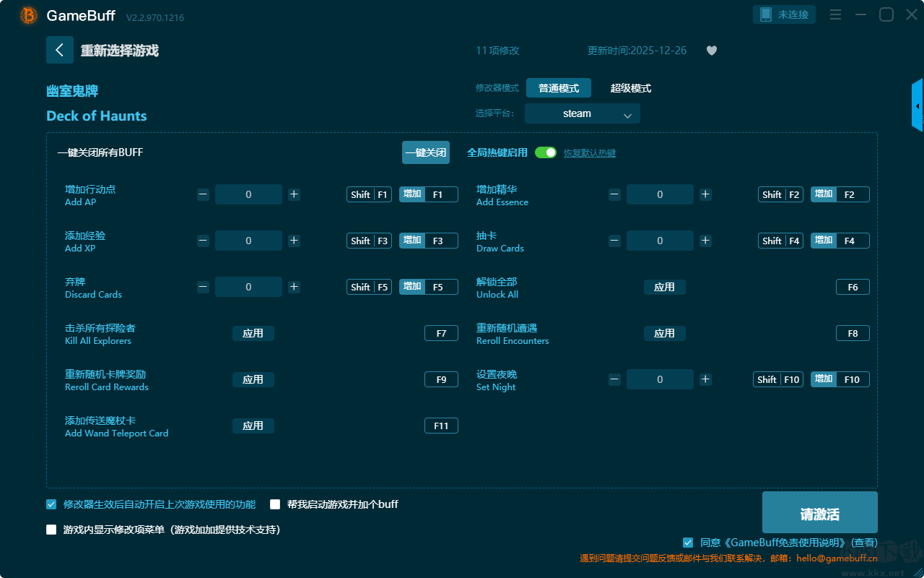Viewport: 924px width, 578px height.
Task: Toggle the global hotkey enable switch
Action: pos(546,152)
